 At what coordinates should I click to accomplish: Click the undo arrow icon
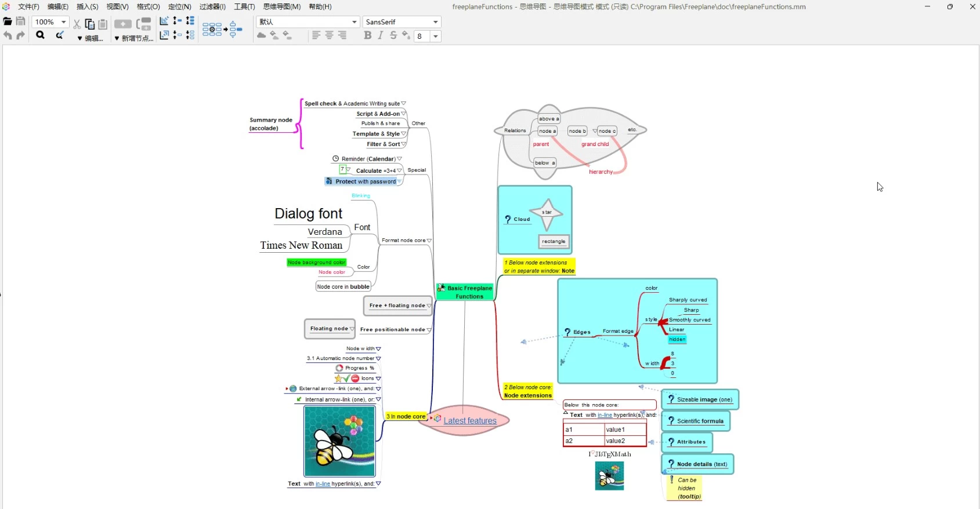pos(8,36)
